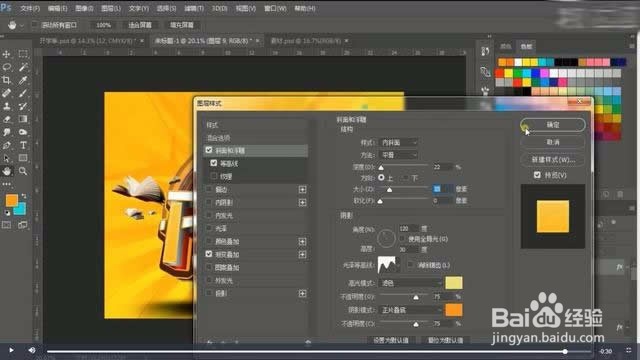
Task: Switch to the 色板 swatches tab
Action: [527, 47]
